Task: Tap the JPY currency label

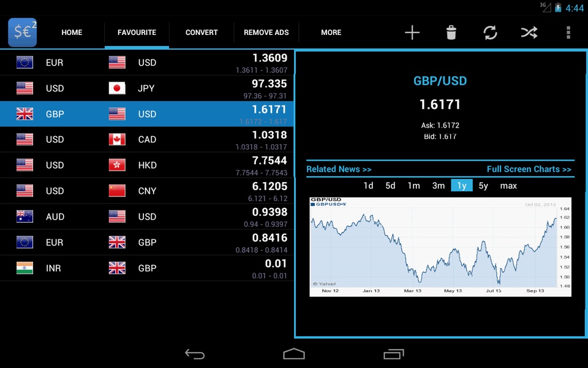Action: click(x=146, y=88)
